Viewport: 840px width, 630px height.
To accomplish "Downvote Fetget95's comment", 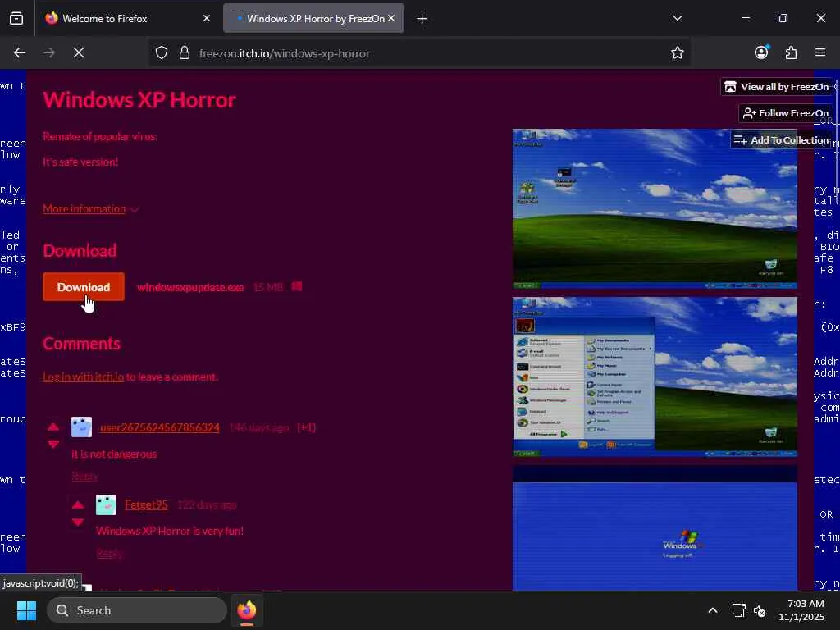I will click(78, 523).
